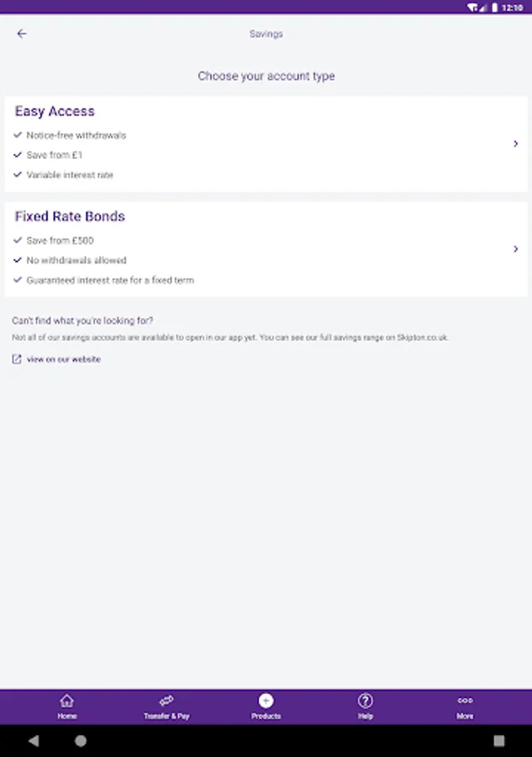The width and height of the screenshot is (532, 757).
Task: Open the Home tab icon
Action: pyautogui.click(x=67, y=701)
